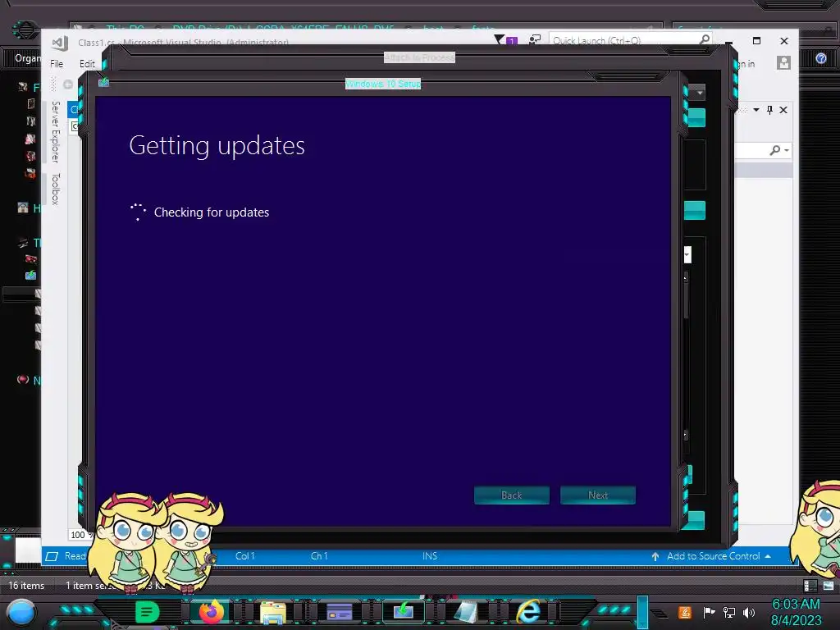Click the Next button in Windows 10 Setup
The width and height of the screenshot is (840, 630).
tap(598, 495)
